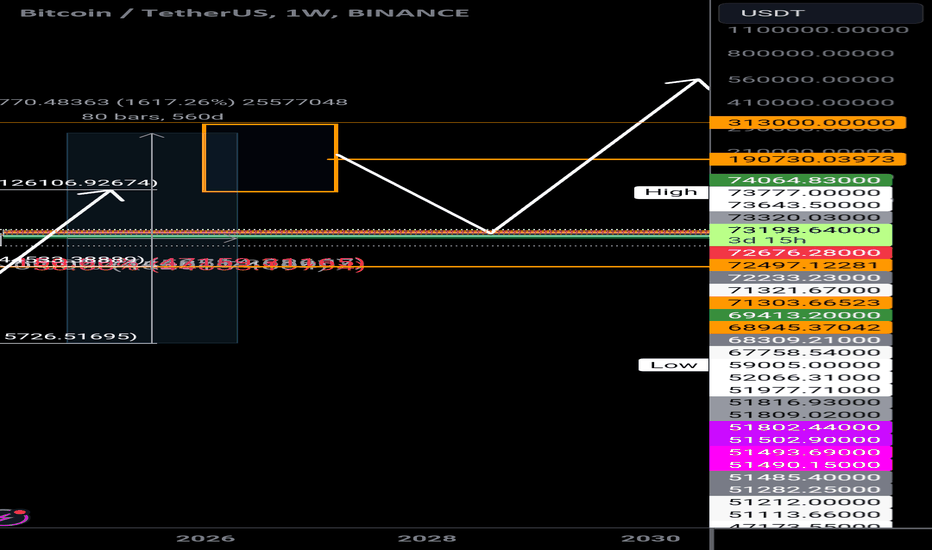Open the USDT currency selector
Screen dimensions: 932x550
820,13
